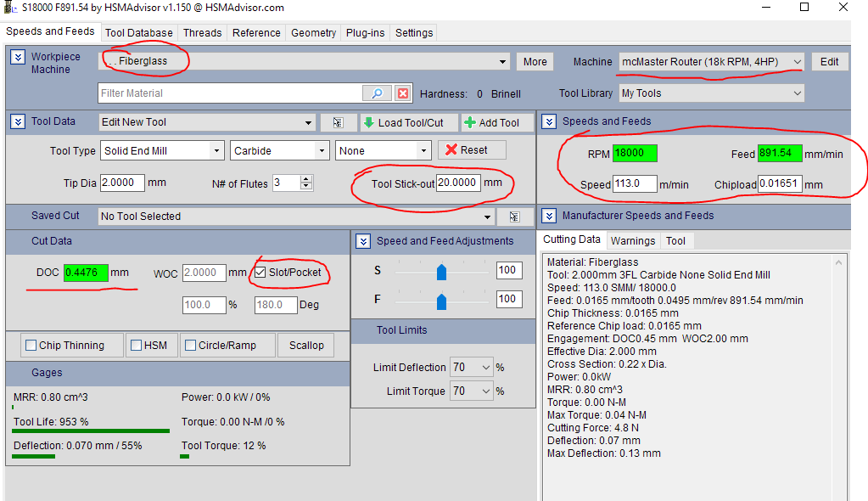Open the Machine dropdown showing mcMaster Router

click(x=796, y=61)
